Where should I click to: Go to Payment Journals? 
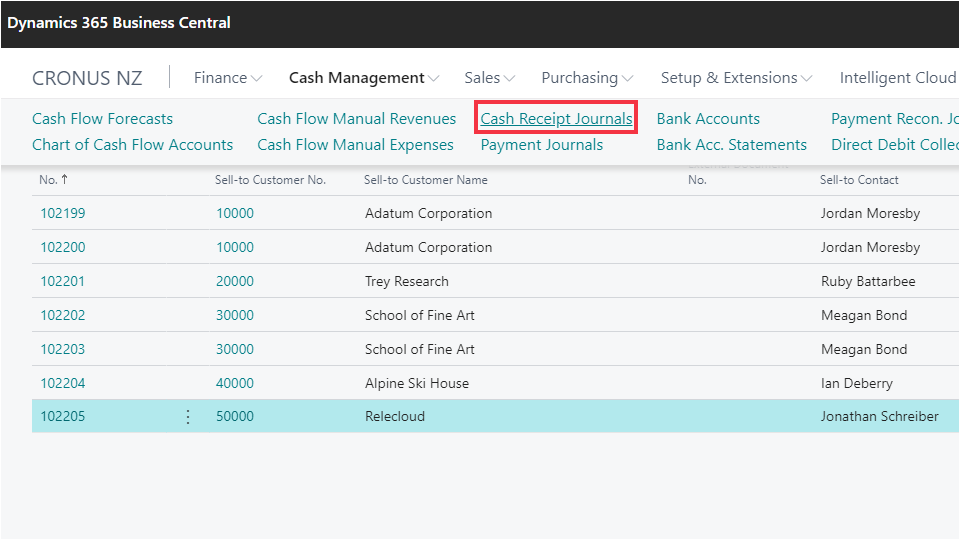542,145
